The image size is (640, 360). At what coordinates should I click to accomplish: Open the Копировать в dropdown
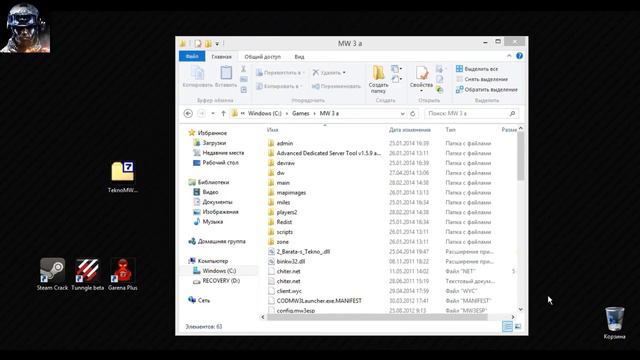pyautogui.click(x=279, y=86)
